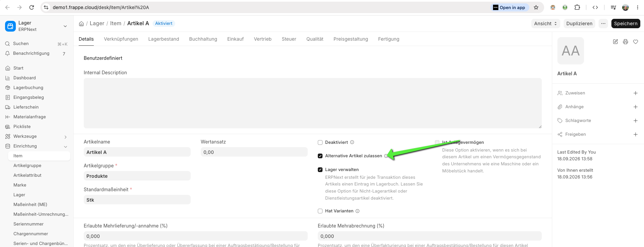644x247 pixels.
Task: Click the Speichern button
Action: point(626,24)
